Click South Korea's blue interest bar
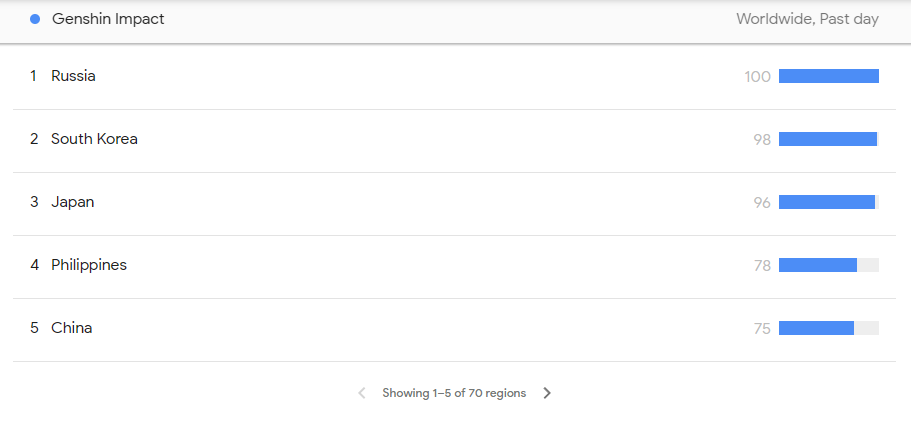The width and height of the screenshot is (911, 421). pos(827,139)
